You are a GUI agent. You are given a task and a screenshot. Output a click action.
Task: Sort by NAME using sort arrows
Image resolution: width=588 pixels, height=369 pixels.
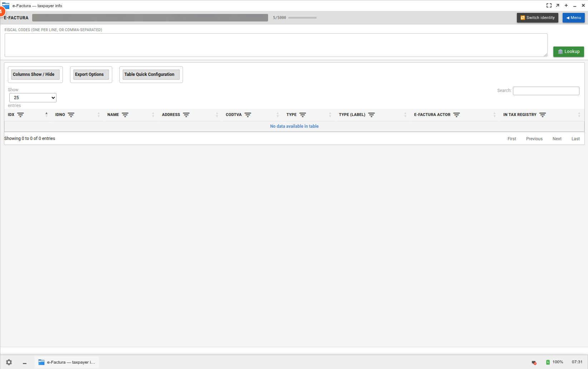pyautogui.click(x=153, y=115)
